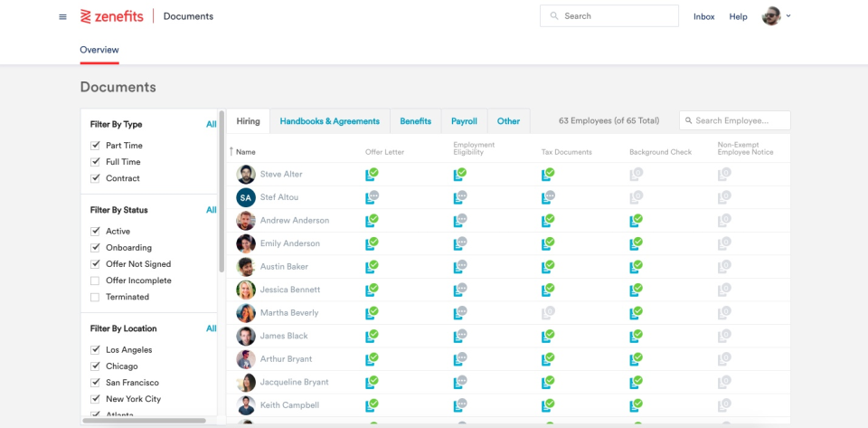Switch to the Handbooks & Agreements tab
The width and height of the screenshot is (868, 428).
[329, 121]
